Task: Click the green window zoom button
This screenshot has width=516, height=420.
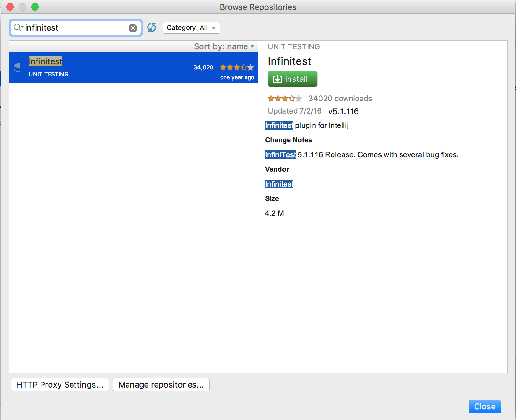Action: tap(35, 7)
